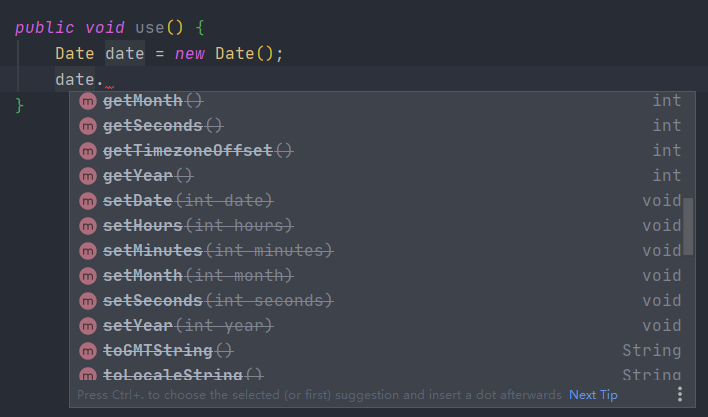Screen dimensions: 708x417
Task: Click the method icon beside getMonth
Action: (x=88, y=101)
